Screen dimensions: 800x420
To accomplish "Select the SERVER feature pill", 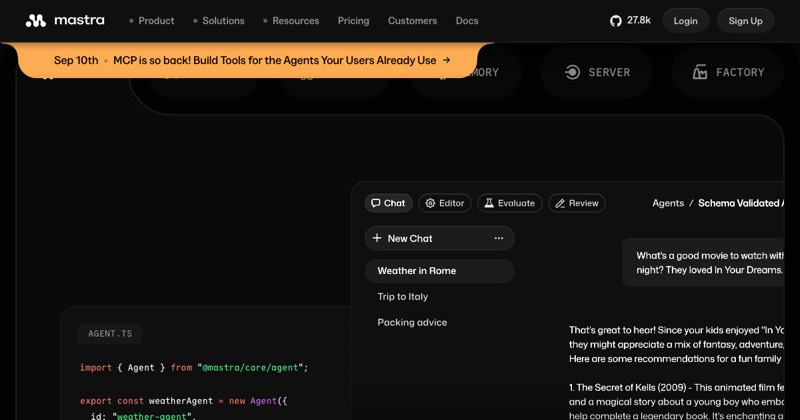I will click(596, 72).
